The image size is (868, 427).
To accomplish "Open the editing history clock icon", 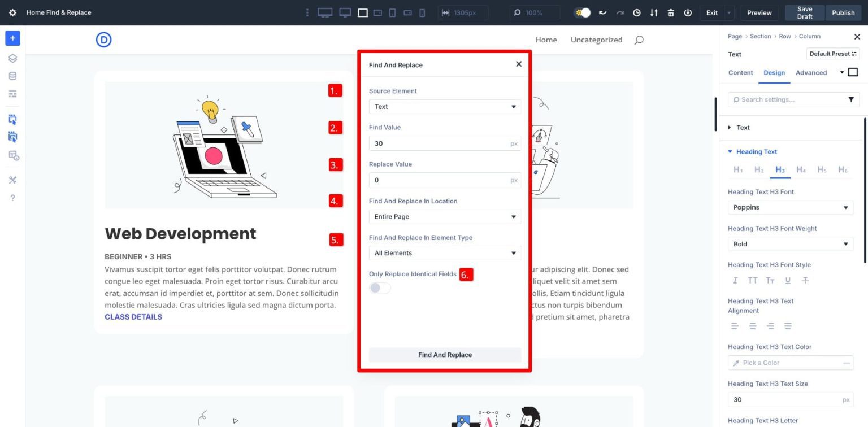I will point(637,12).
